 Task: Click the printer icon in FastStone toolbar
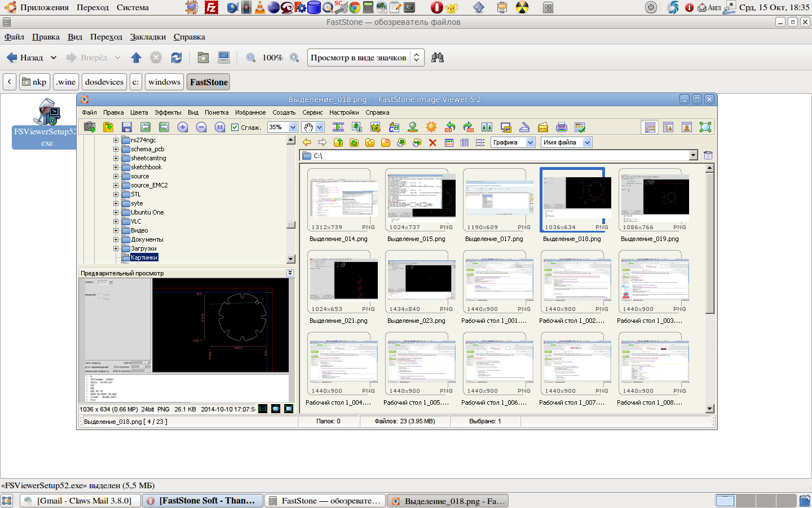[x=561, y=128]
